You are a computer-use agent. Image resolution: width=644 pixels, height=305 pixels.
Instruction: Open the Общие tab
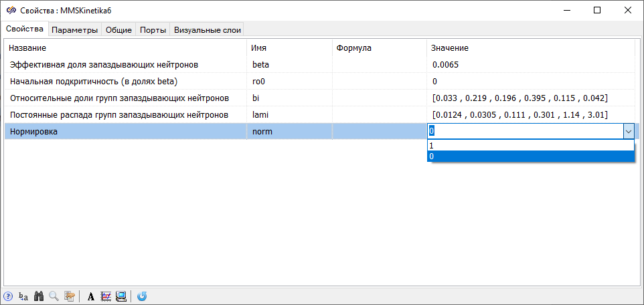(118, 29)
